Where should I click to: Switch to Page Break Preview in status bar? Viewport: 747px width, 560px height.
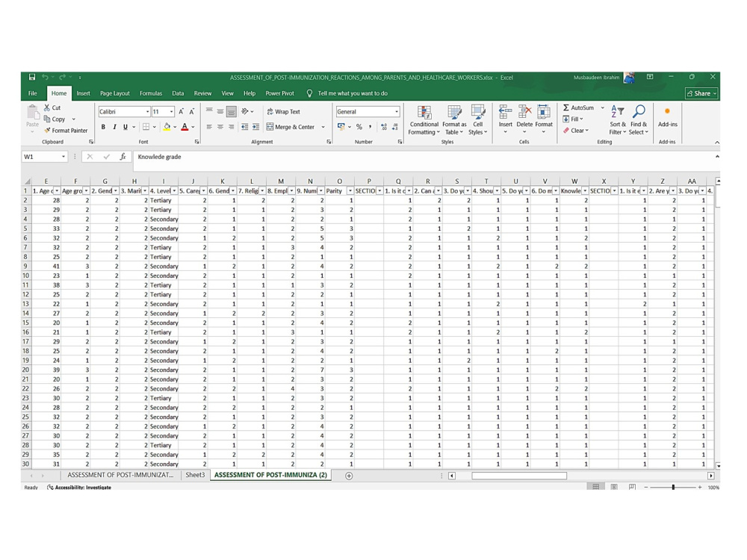(x=632, y=487)
